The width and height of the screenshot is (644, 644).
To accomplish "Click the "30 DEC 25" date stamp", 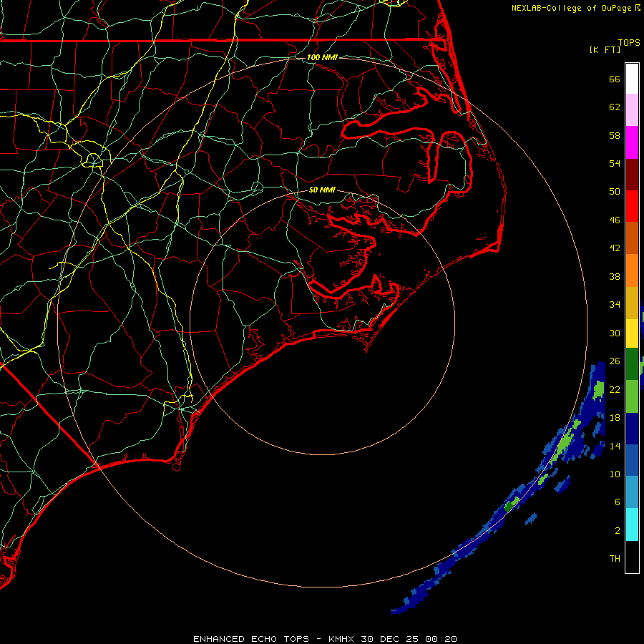I will pos(390,639).
